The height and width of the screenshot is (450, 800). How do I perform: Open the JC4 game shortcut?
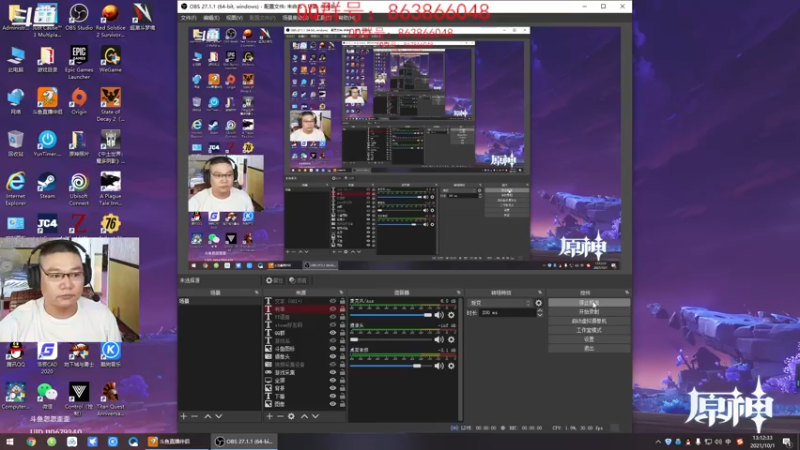coord(47,223)
